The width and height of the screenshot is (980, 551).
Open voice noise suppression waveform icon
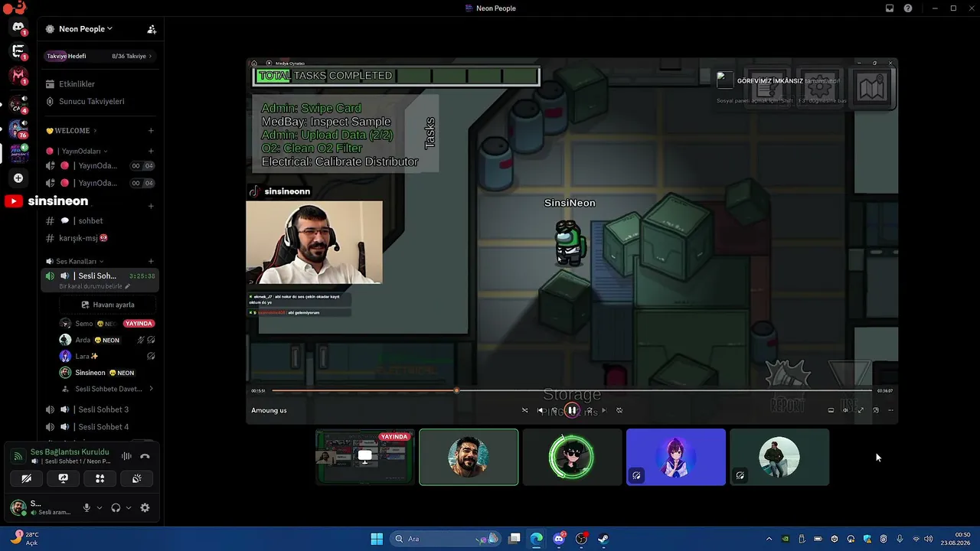click(x=126, y=456)
